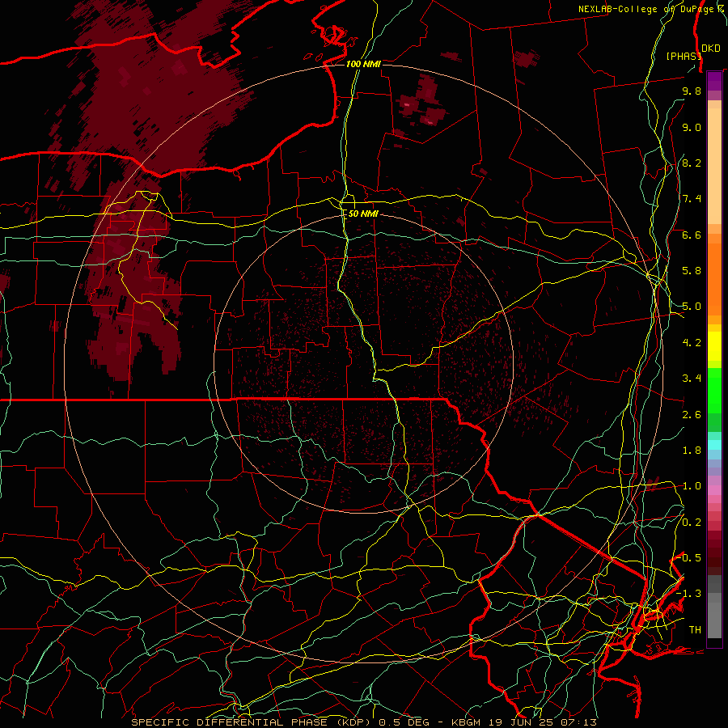Pick the orange band of the color scale
The width and height of the screenshot is (728, 728).
pyautogui.click(x=714, y=278)
